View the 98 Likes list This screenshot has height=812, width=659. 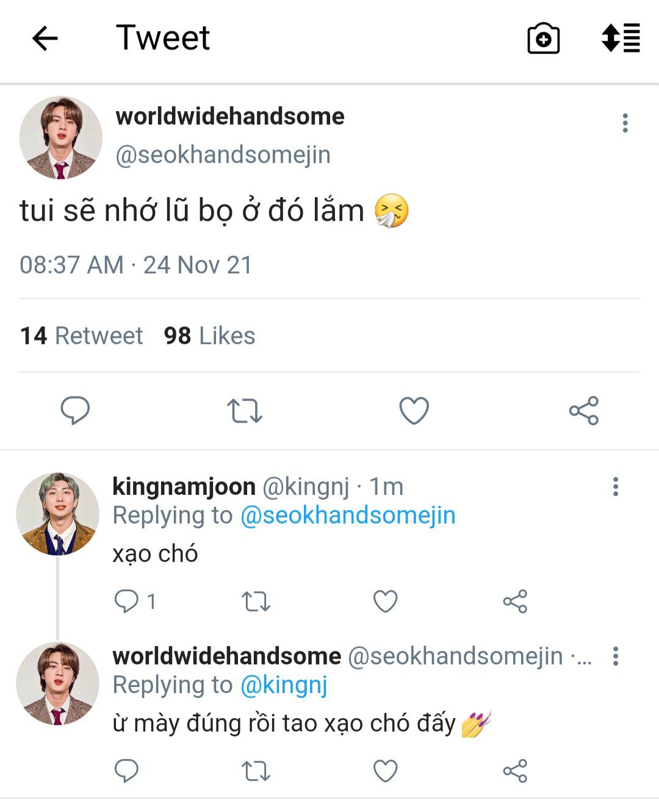pos(209,336)
